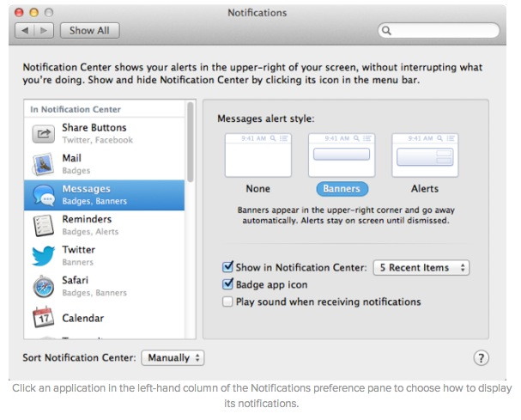Go back with the left arrow button
Image resolution: width=521 pixels, height=420 pixels.
click(25, 31)
